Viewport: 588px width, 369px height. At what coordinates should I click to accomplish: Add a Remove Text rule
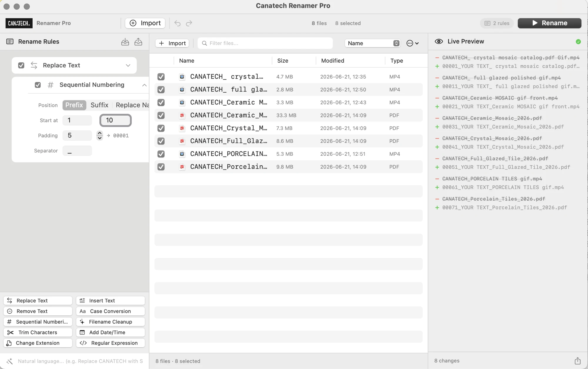click(38, 311)
